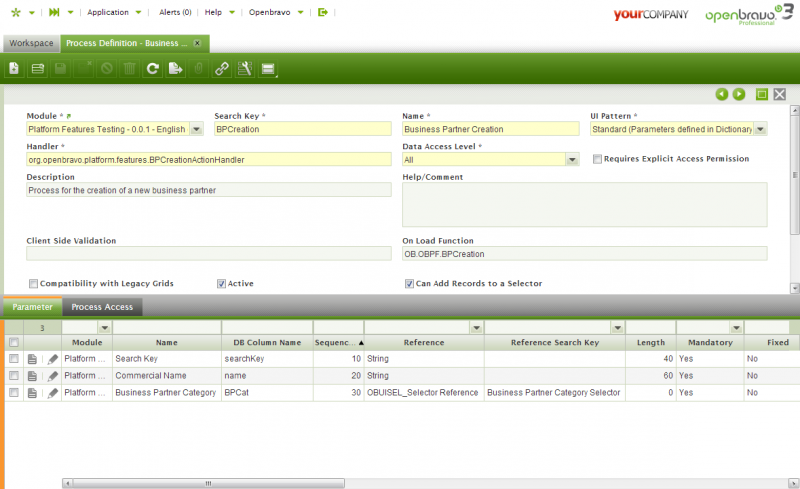Toggle Compatibility with Legacy Grids checkbox
The height and width of the screenshot is (489, 800).
tap(33, 283)
